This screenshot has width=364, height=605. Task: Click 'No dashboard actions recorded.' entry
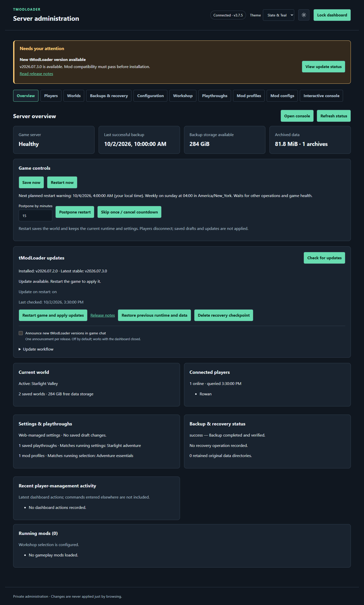[x=57, y=507]
